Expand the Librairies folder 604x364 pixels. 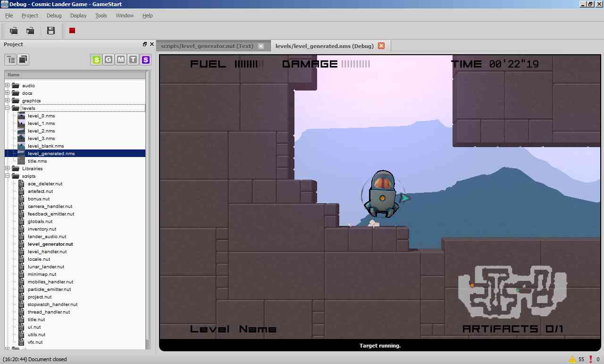[8, 168]
